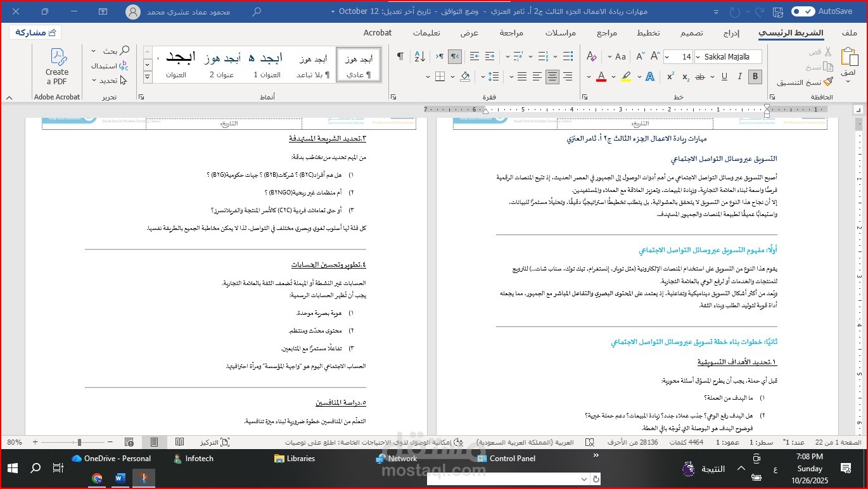This screenshot has height=489, width=868.
Task: Select the بلا تباعد style
Action: 313,66
